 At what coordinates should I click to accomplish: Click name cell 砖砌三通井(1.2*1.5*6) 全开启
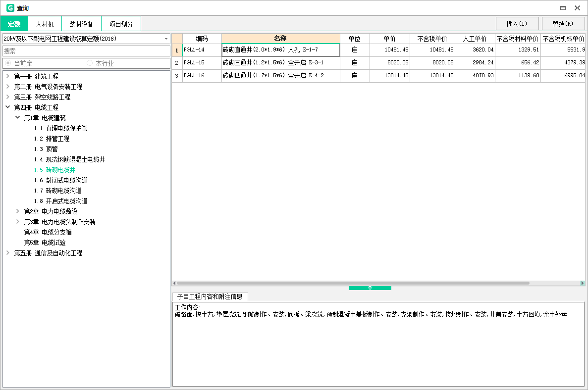pos(280,62)
